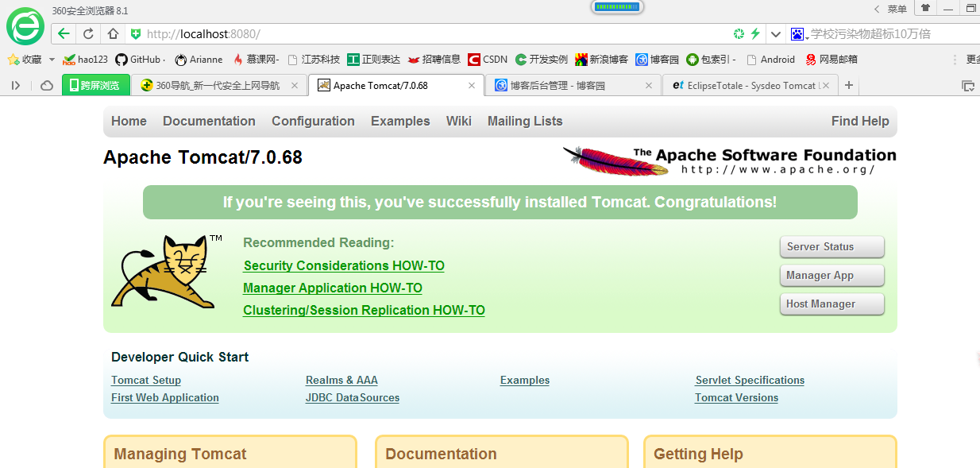This screenshot has width=980, height=468.
Task: Open the Clustering/Session Replication HOW-TO link
Action: (364, 310)
